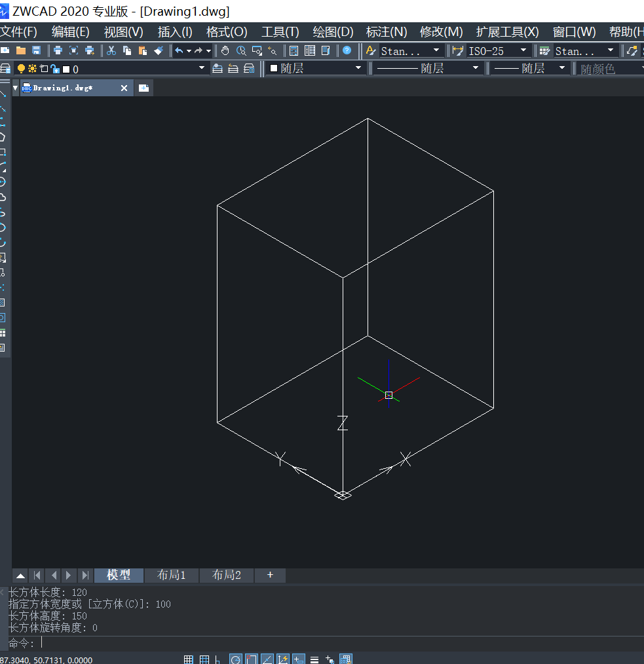Toggle grid display in status bar
This screenshot has width=644, height=664.
pos(188,658)
